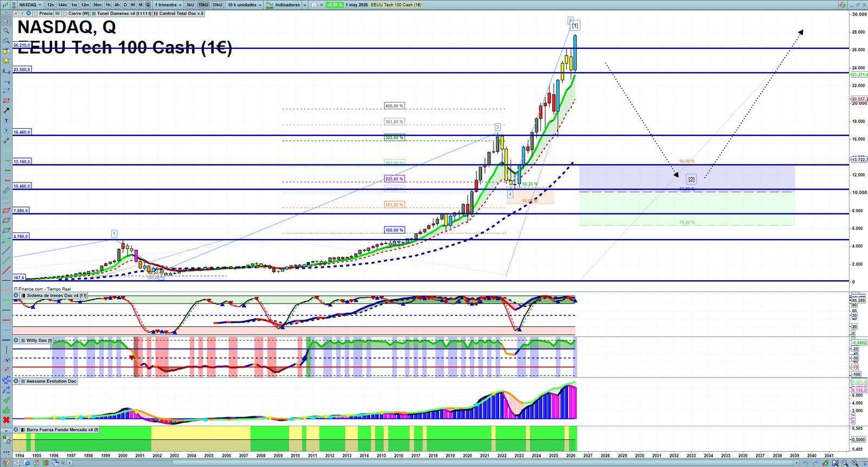Select the zoom-area rectangle tool
Viewport: 868px width, 467px height.
pos(7,41)
